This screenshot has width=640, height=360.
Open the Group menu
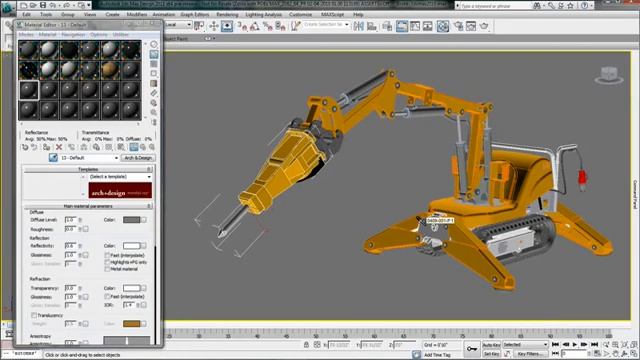(68, 15)
